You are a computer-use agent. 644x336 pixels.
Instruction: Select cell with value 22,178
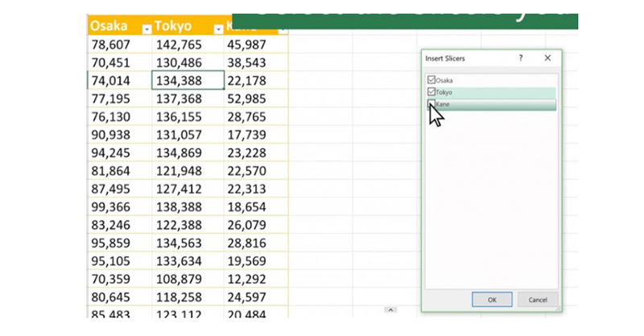(x=256, y=81)
